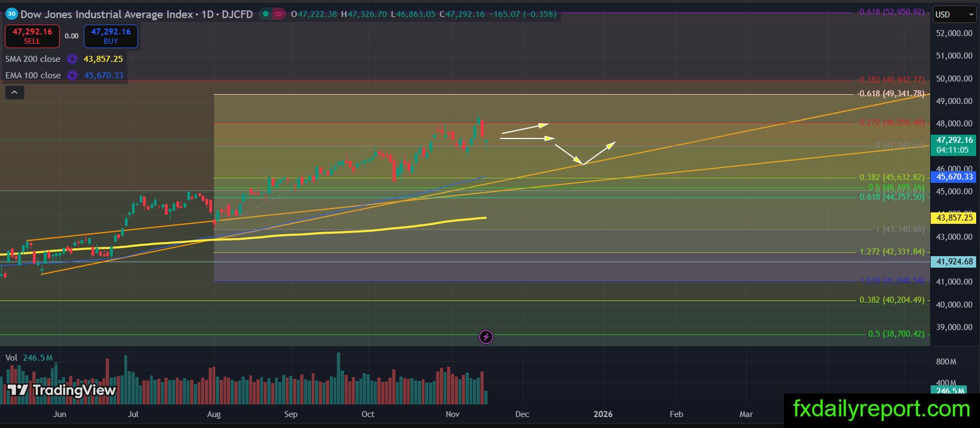Click the 39,000.00 price scale label
Image resolution: width=980 pixels, height=428 pixels.
954,327
